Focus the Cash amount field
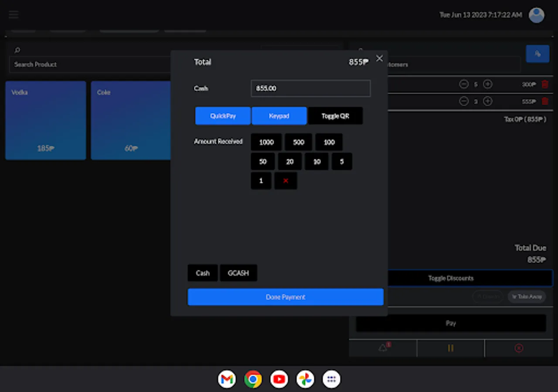This screenshot has width=558, height=392. click(311, 88)
